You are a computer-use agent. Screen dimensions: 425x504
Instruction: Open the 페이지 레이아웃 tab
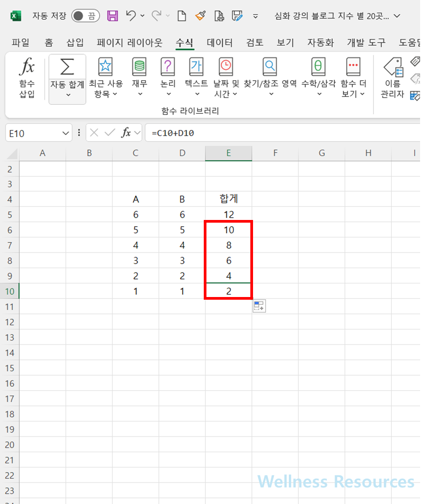click(130, 43)
